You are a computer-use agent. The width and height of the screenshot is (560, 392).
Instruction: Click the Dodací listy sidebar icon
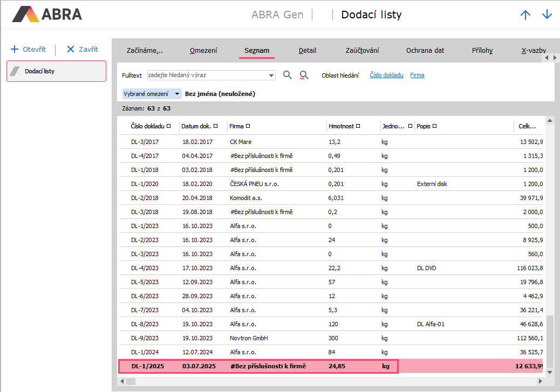click(x=15, y=71)
